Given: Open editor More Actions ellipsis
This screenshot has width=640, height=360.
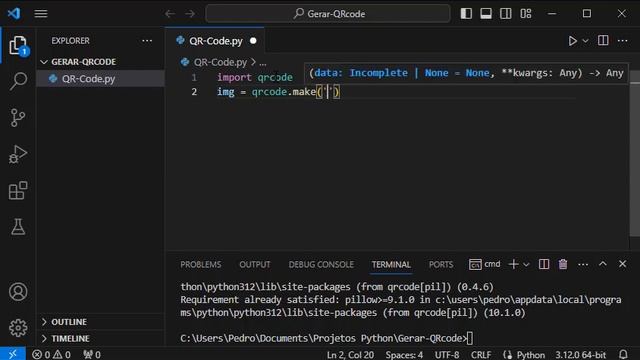Looking at the screenshot, I should click(622, 40).
